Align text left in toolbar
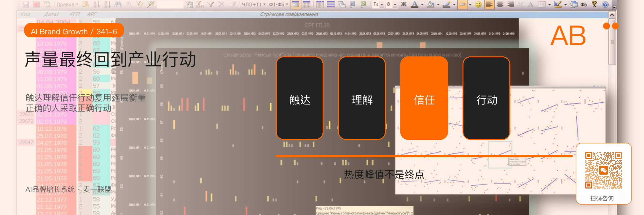This screenshot has width=644, height=215. 489,4
